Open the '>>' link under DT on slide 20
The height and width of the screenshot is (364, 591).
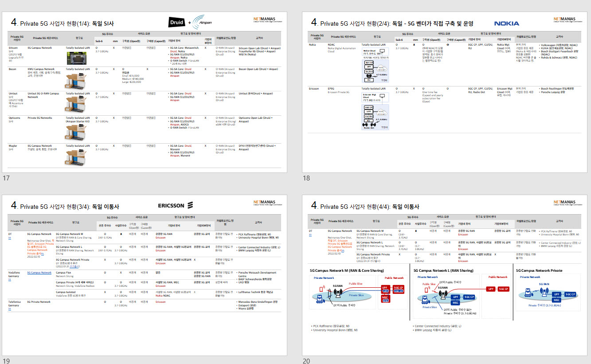(309, 235)
